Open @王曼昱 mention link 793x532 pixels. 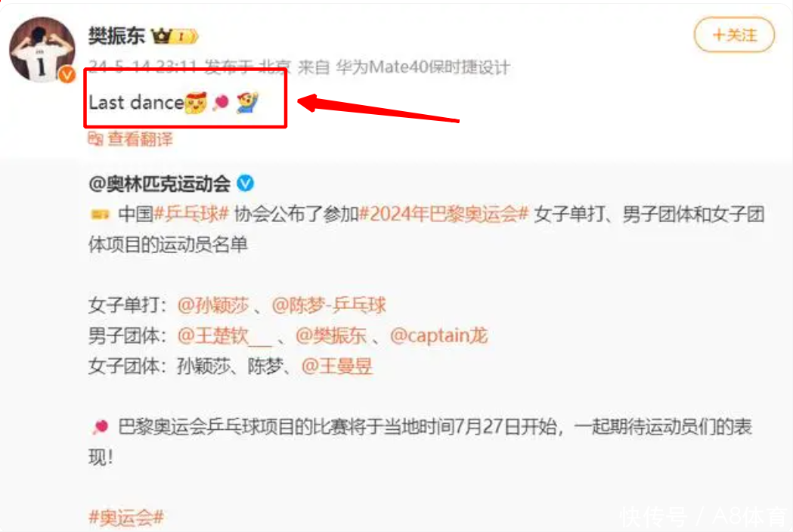(337, 367)
